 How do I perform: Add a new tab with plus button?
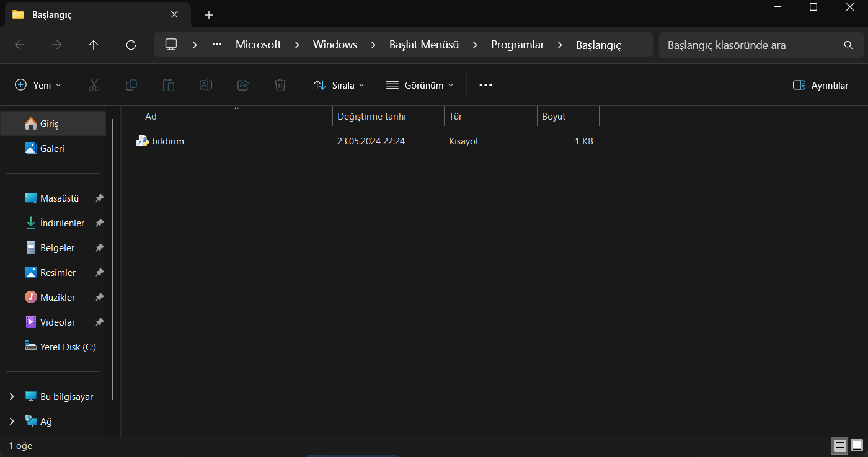209,15
